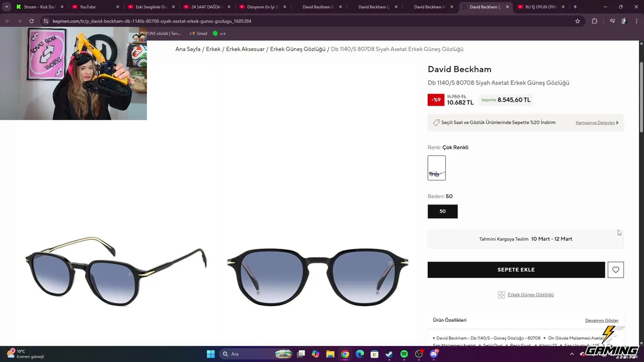Open File Explorer from the taskbar
Screen dimensions: 644x362
click(330, 354)
